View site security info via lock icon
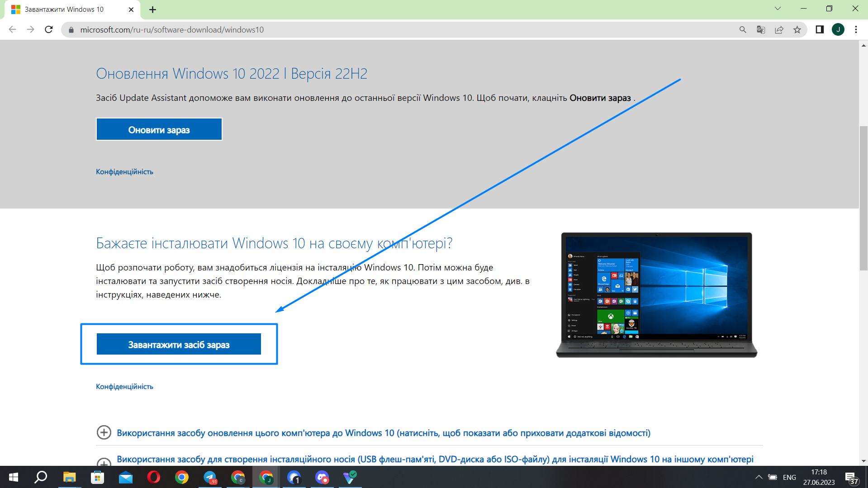 coord(71,30)
